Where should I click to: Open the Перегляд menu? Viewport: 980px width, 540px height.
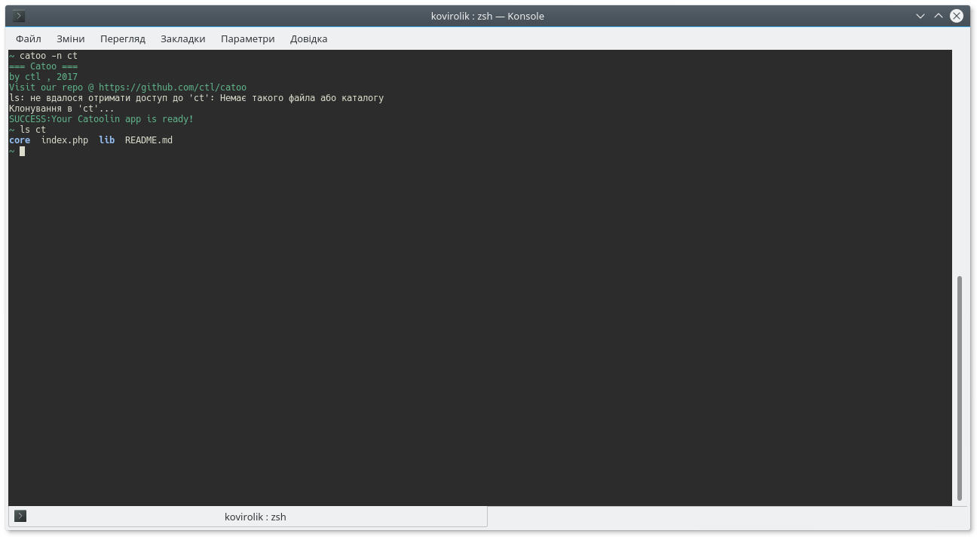(x=123, y=38)
